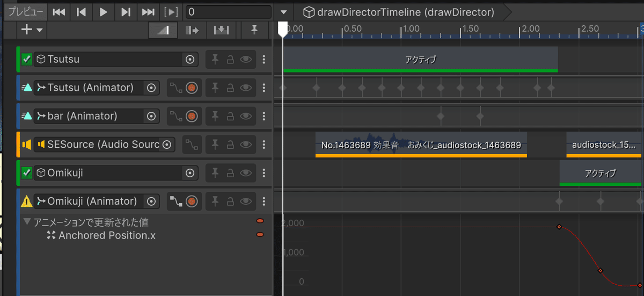Hide the Omikuji (Animator) track with the eye icon

(246, 201)
